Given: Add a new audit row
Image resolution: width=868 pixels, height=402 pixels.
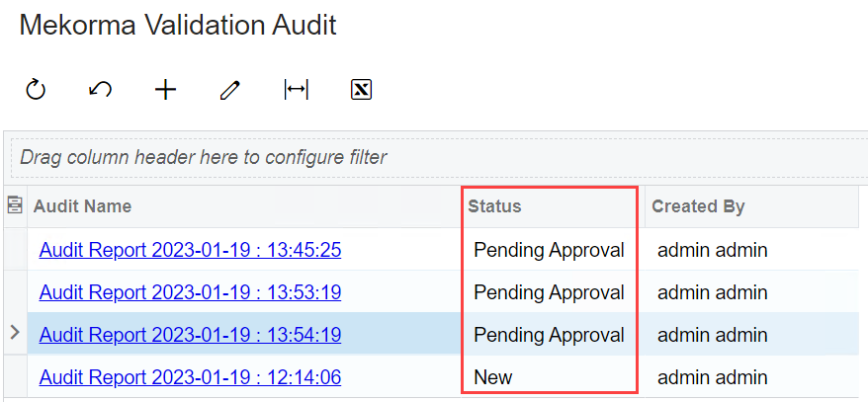Looking at the screenshot, I should coord(166,90).
